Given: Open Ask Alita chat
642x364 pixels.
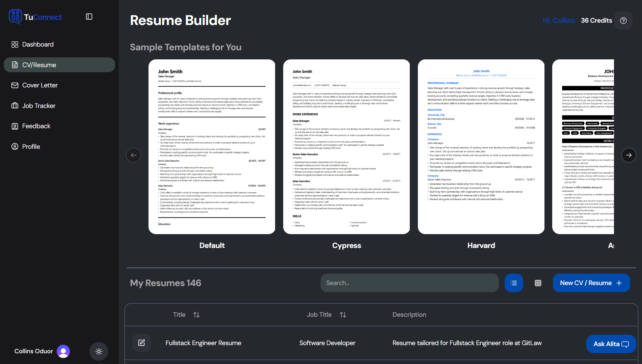Looking at the screenshot, I should pyautogui.click(x=611, y=344).
